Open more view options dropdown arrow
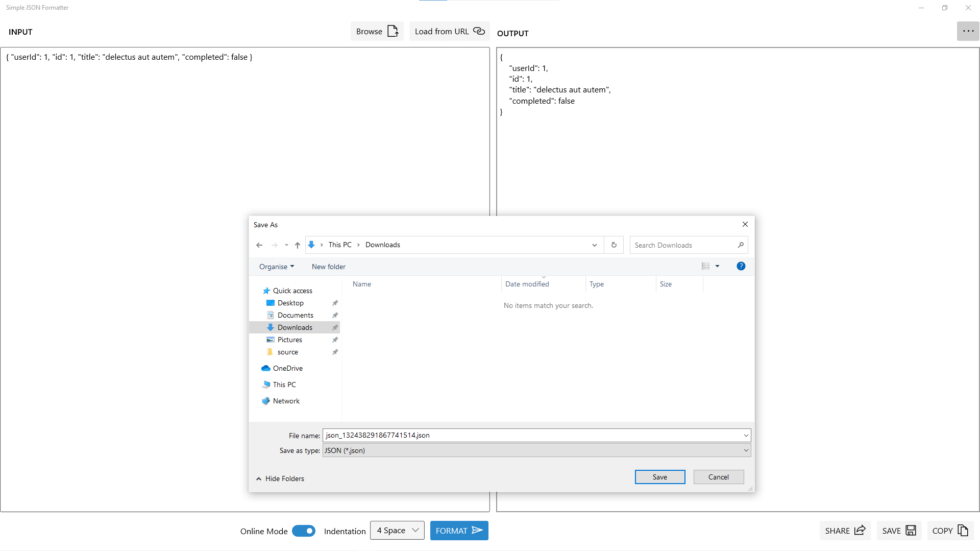 click(717, 266)
